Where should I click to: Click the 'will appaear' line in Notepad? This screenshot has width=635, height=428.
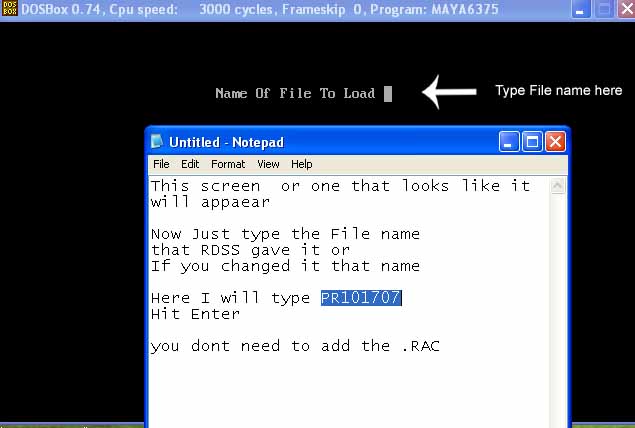coord(210,202)
